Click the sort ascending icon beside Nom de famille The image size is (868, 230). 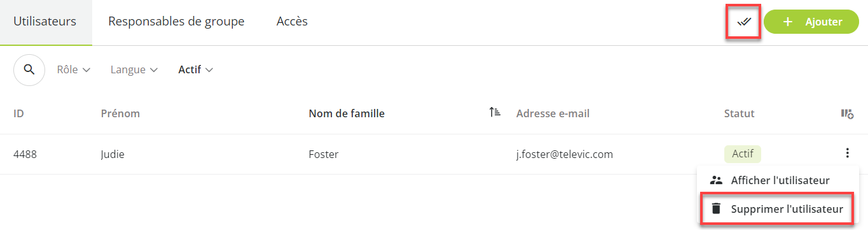tap(495, 113)
